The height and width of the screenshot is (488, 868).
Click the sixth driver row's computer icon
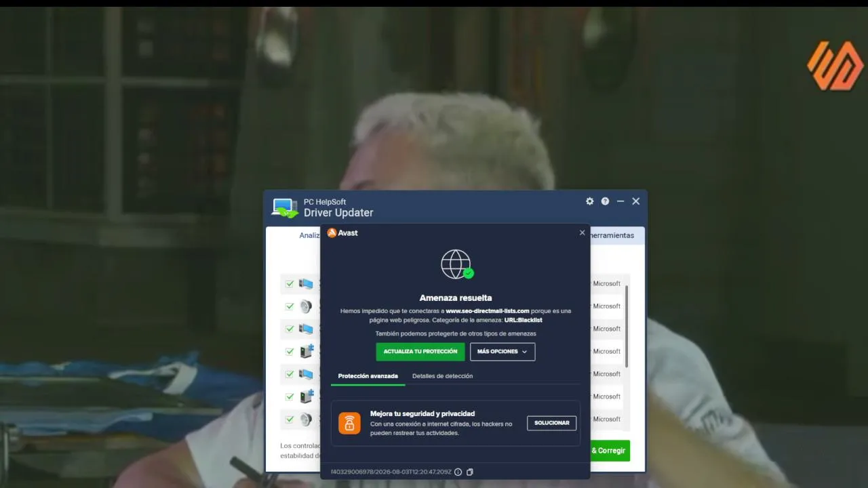(x=307, y=396)
